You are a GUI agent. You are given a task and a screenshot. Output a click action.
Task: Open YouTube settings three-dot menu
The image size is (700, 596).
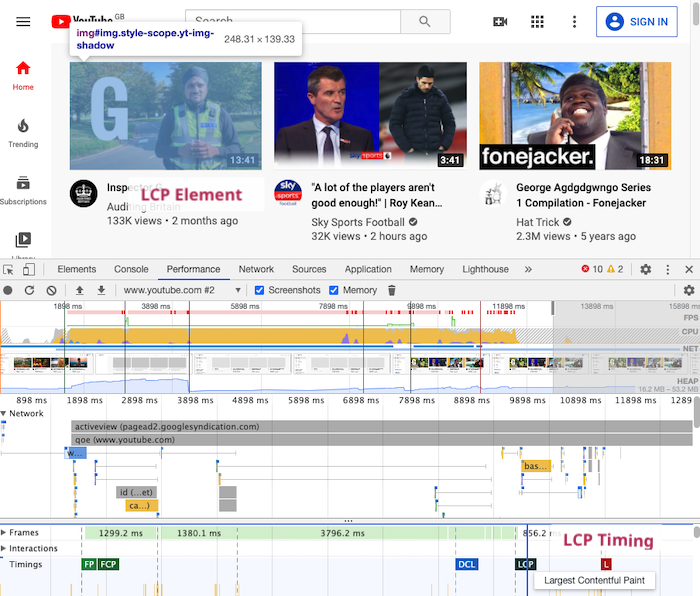pos(574,21)
